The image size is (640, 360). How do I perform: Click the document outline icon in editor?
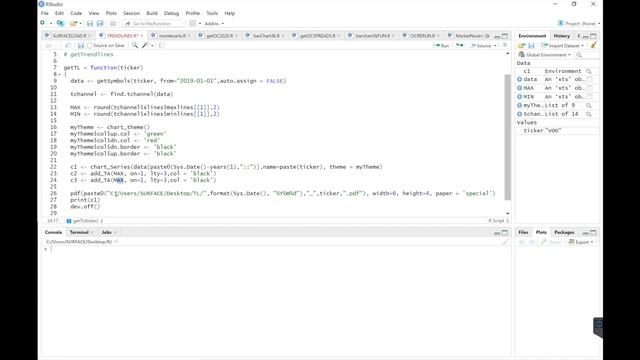pyautogui.click(x=505, y=45)
